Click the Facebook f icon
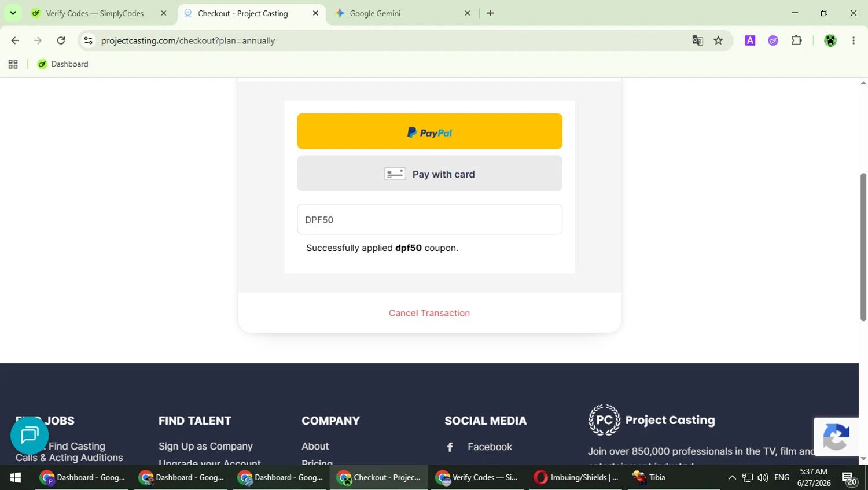The width and height of the screenshot is (868, 490). 450,447
